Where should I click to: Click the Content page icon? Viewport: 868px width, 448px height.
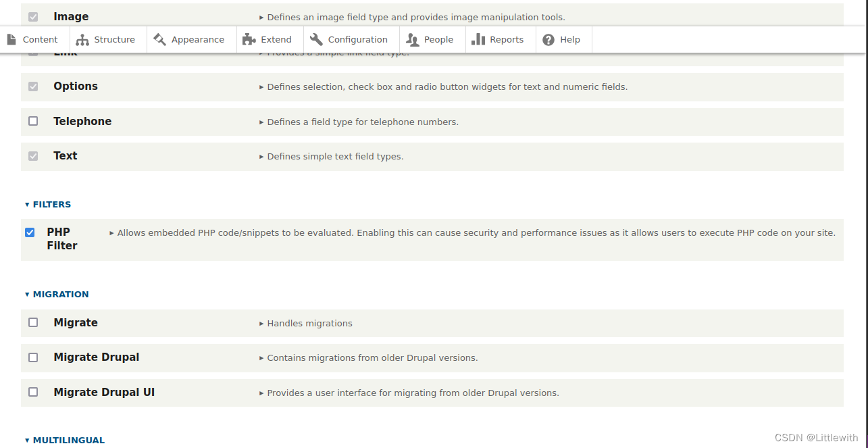point(11,40)
